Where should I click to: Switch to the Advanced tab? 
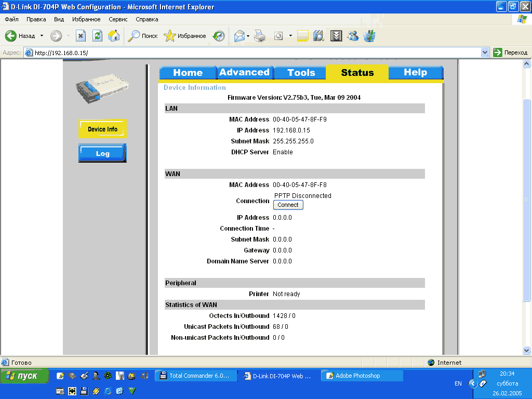[x=245, y=73]
